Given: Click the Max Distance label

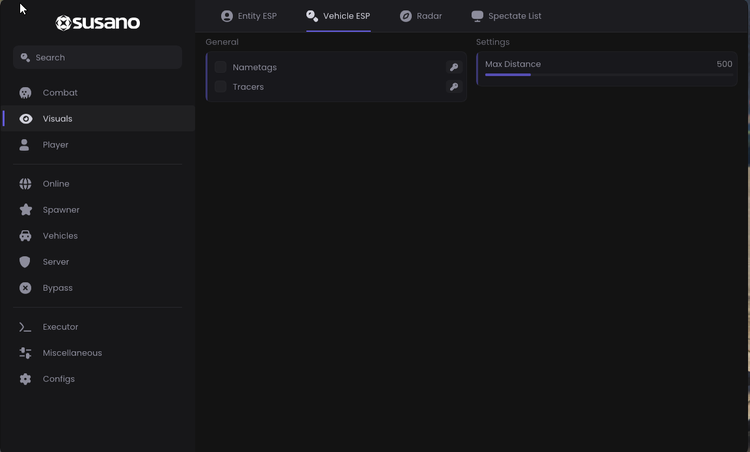Looking at the screenshot, I should point(513,64).
